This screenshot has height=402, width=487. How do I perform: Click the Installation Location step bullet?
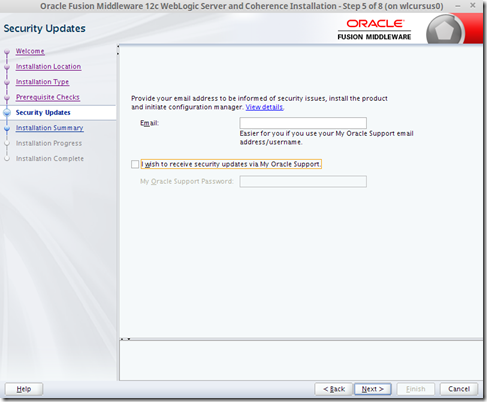[7, 67]
